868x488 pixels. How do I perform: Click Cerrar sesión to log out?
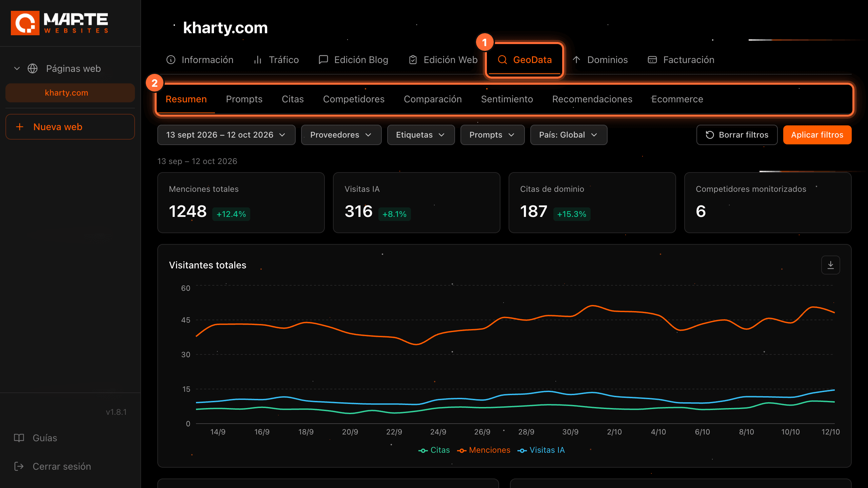[x=53, y=466]
